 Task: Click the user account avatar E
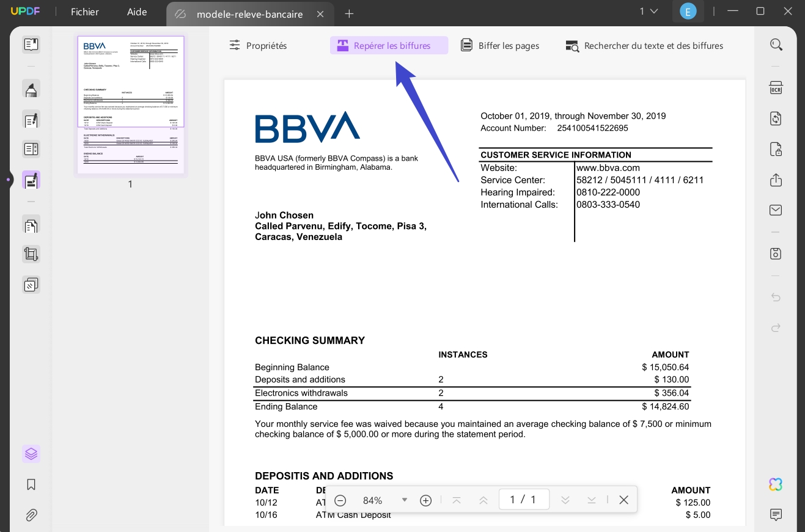click(x=688, y=12)
